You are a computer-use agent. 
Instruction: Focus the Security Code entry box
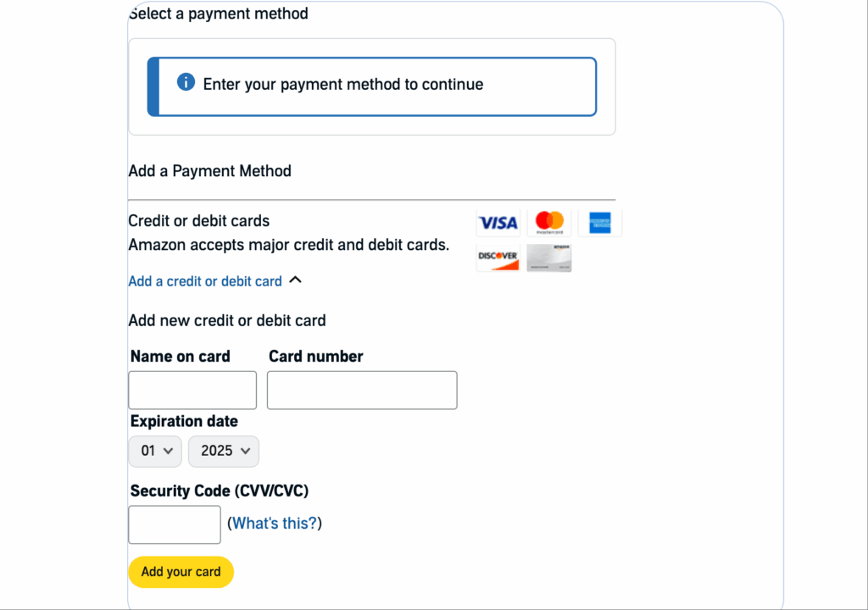point(175,524)
